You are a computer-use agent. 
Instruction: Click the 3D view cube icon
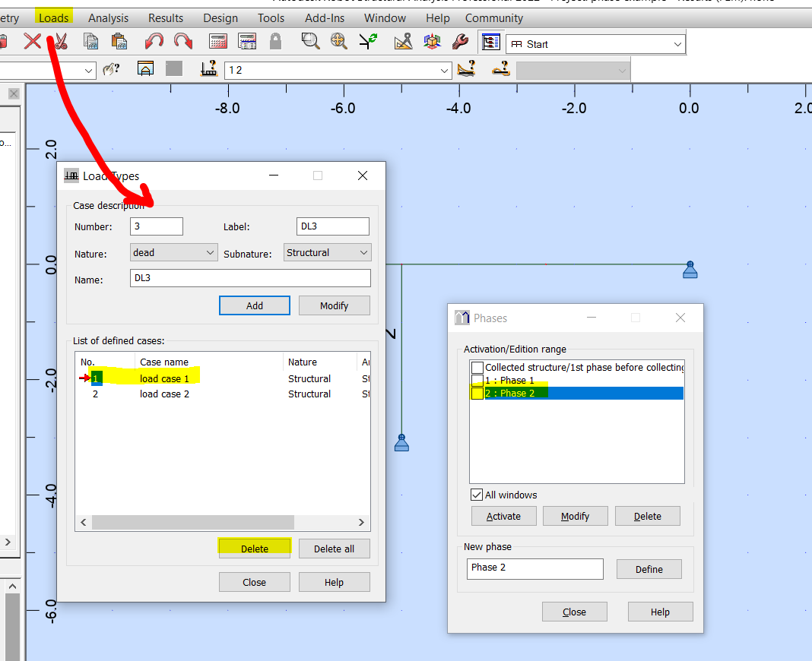(432, 42)
